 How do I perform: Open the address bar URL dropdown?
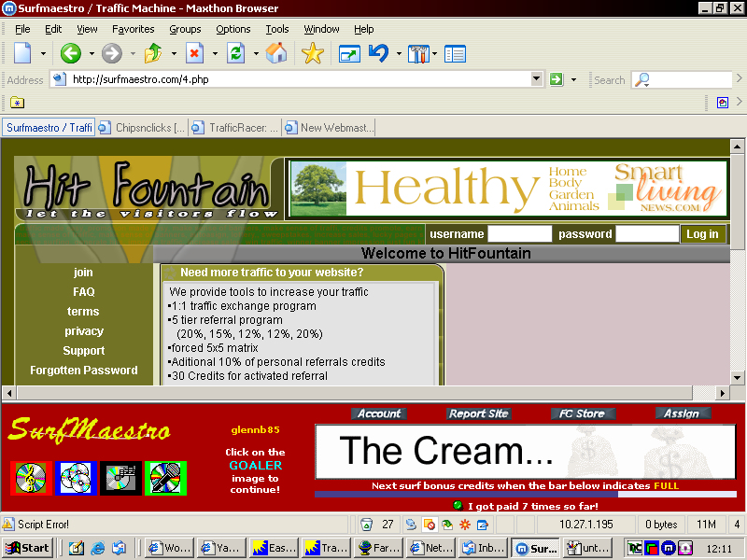click(537, 79)
